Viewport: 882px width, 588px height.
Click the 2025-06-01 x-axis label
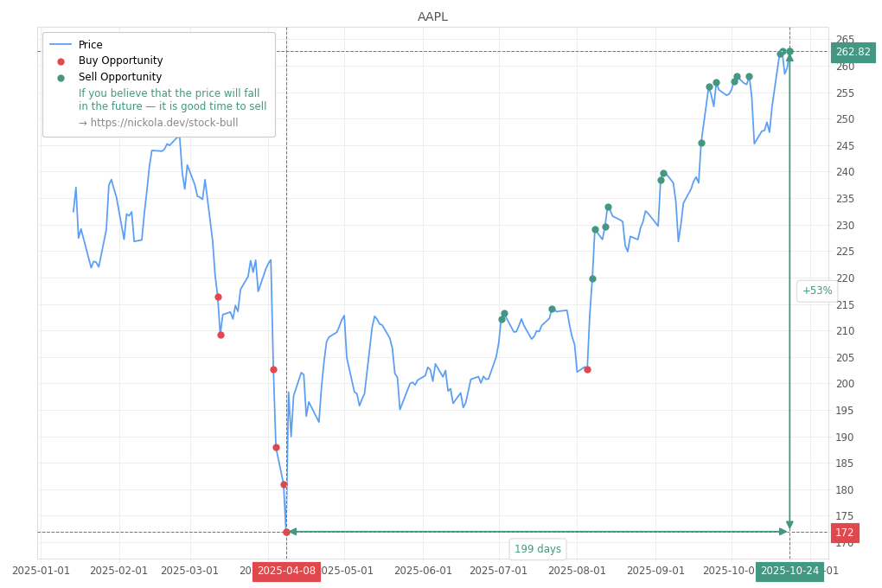coord(423,571)
